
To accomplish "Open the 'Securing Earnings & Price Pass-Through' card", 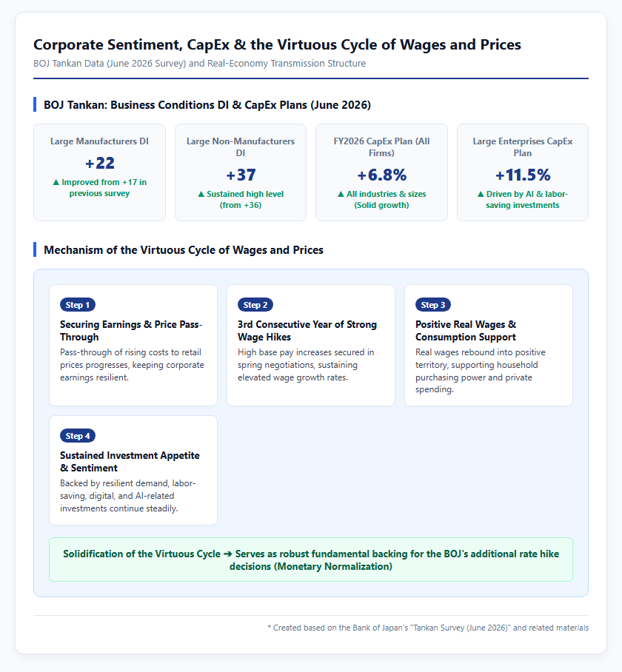I will tap(133, 345).
